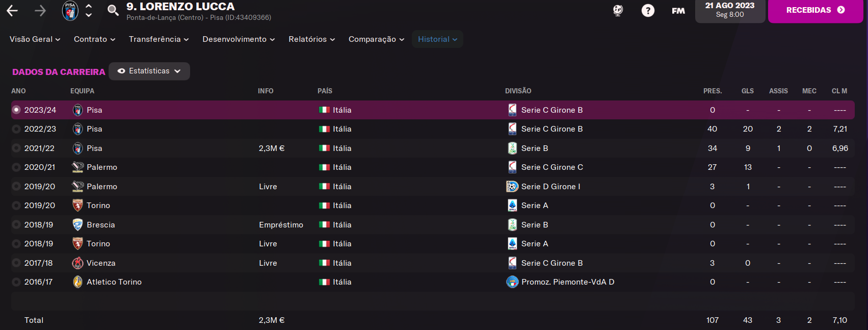Click the Pisa badge in 2021/22 row
The width and height of the screenshot is (868, 330).
[x=77, y=148]
